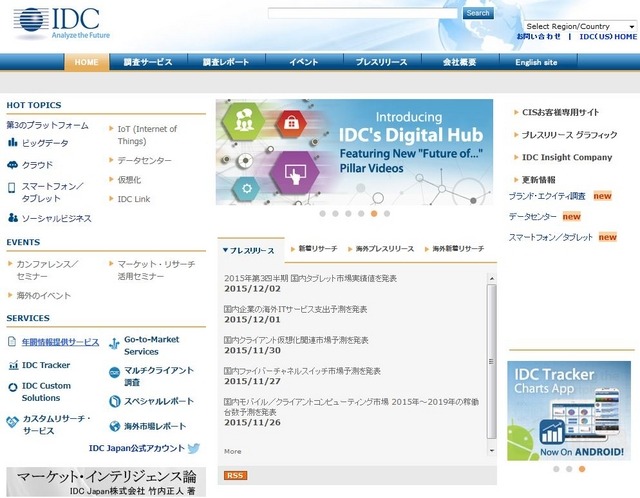Expand the プレスリリース グラフィック entry

click(x=516, y=134)
